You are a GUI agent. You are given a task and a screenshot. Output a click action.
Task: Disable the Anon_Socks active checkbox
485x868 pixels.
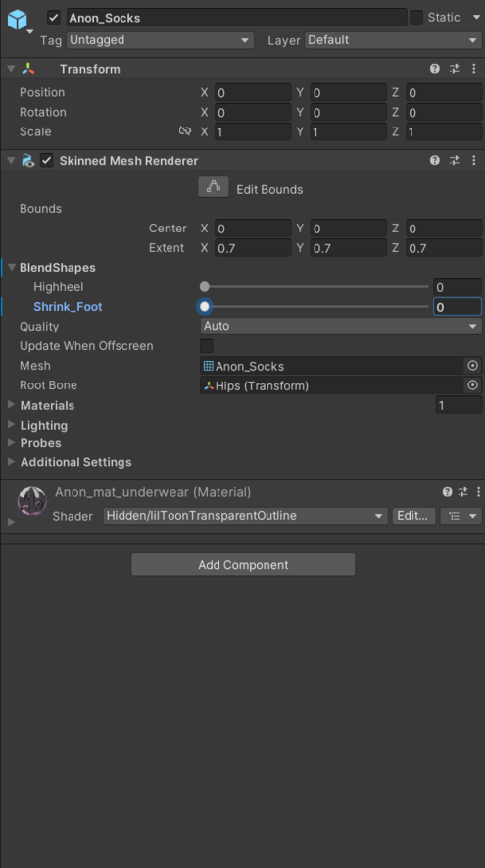coord(54,17)
